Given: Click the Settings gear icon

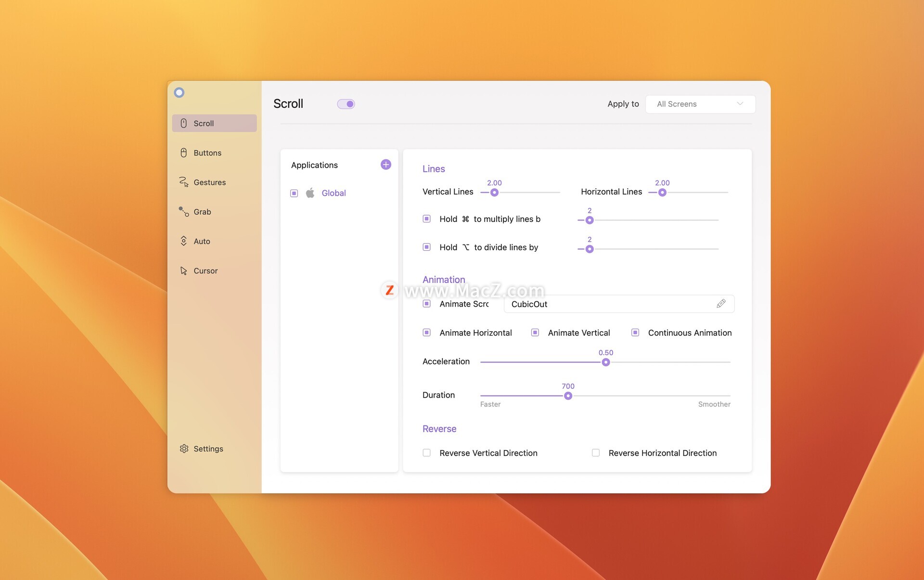Looking at the screenshot, I should coord(184,449).
